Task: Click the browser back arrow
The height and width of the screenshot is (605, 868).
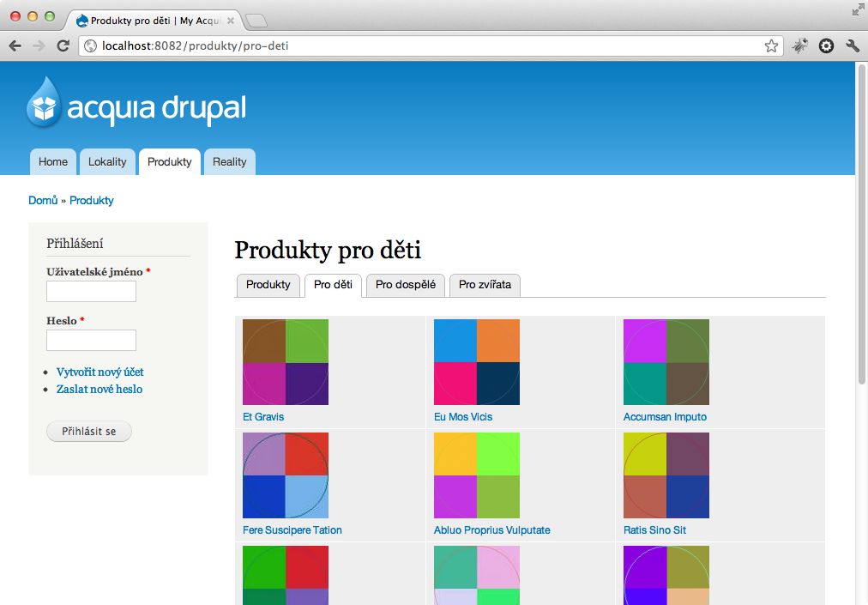Action: point(15,45)
